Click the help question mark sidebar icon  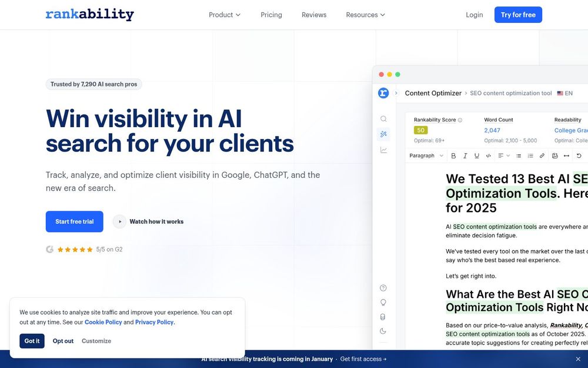(383, 288)
